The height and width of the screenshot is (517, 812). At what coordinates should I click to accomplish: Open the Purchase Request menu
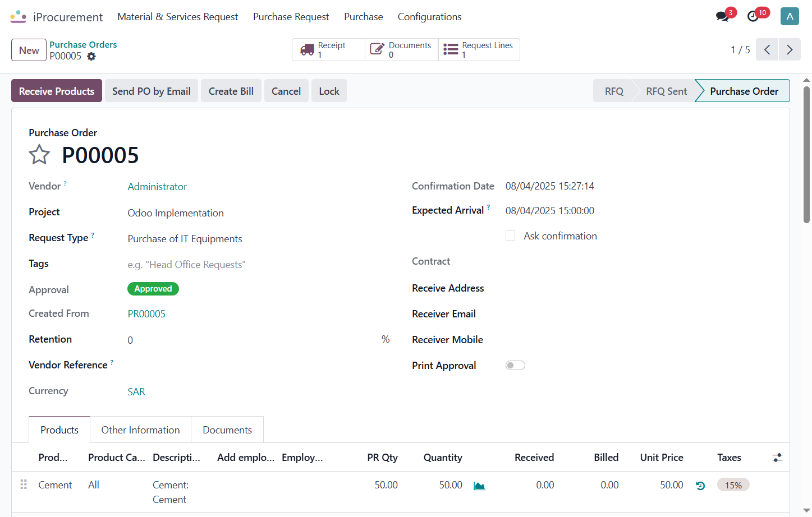pos(291,17)
